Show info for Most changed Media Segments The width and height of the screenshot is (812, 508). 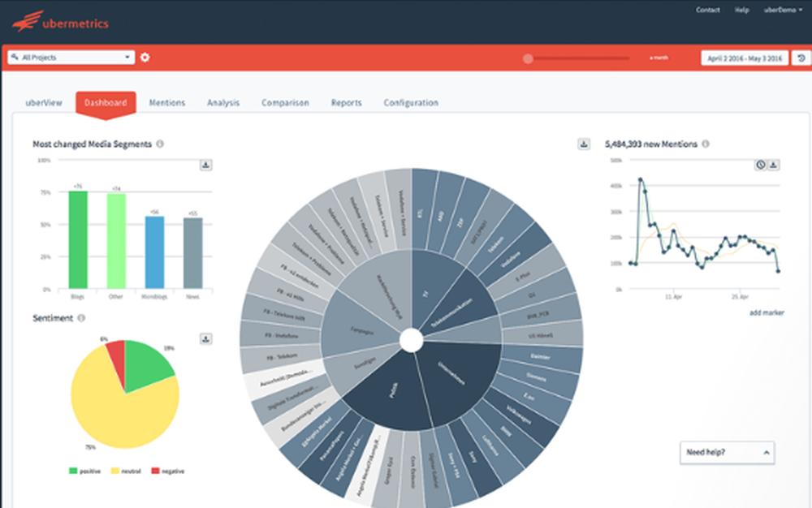pyautogui.click(x=160, y=144)
